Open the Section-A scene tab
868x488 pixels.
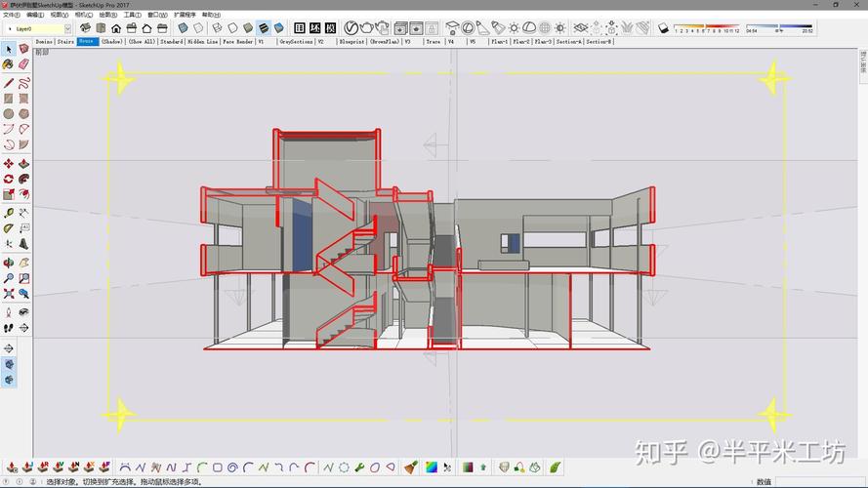click(x=569, y=42)
